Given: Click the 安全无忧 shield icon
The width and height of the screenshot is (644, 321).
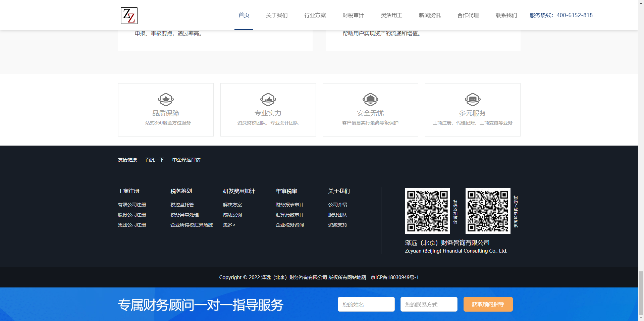Looking at the screenshot, I should [x=370, y=99].
